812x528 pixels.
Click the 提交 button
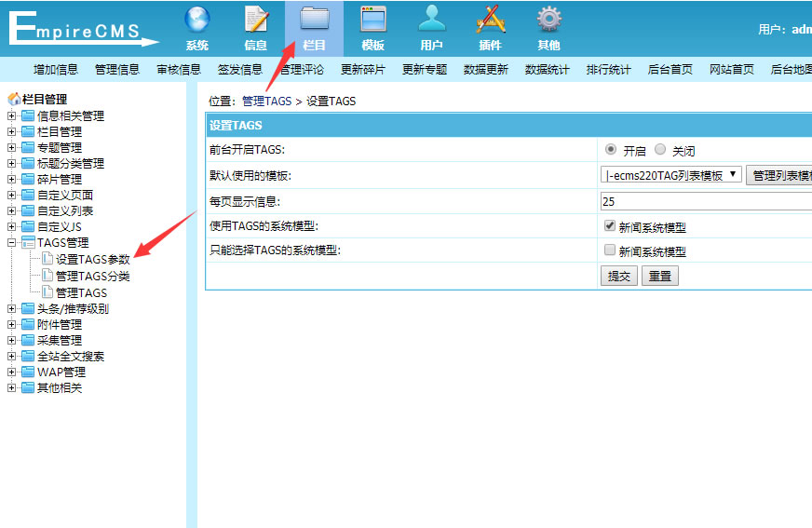coord(619,276)
